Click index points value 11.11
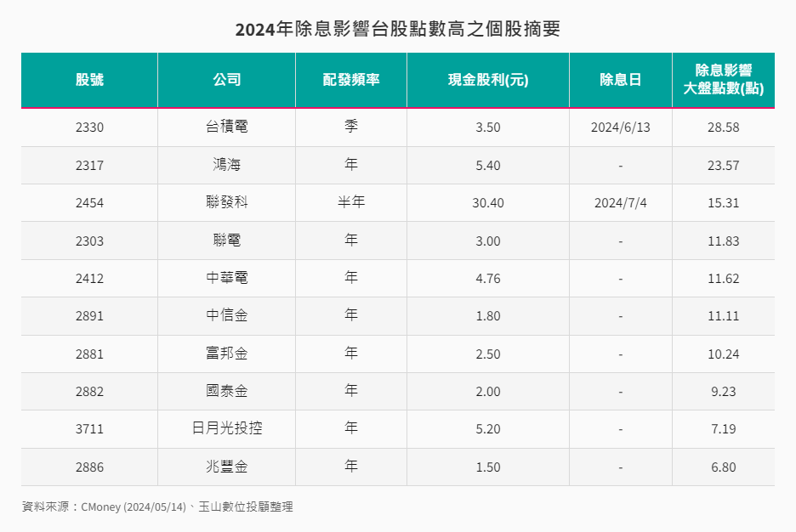 coord(724,316)
